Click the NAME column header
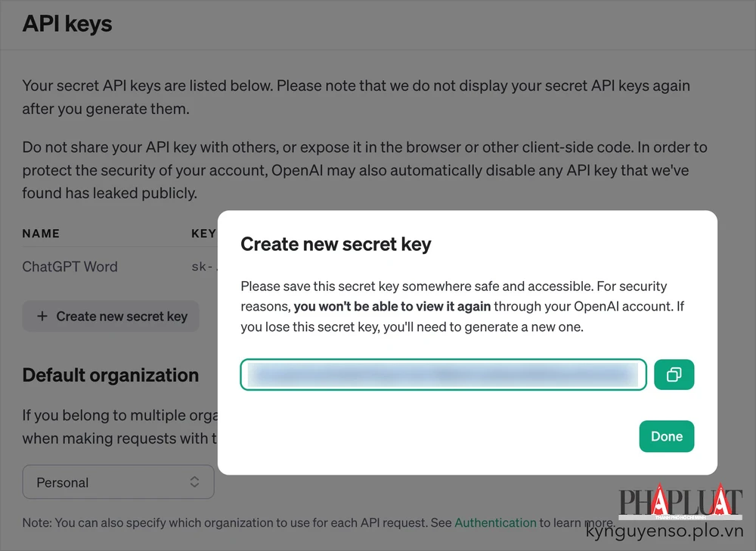The width and height of the screenshot is (756, 551). click(x=41, y=234)
